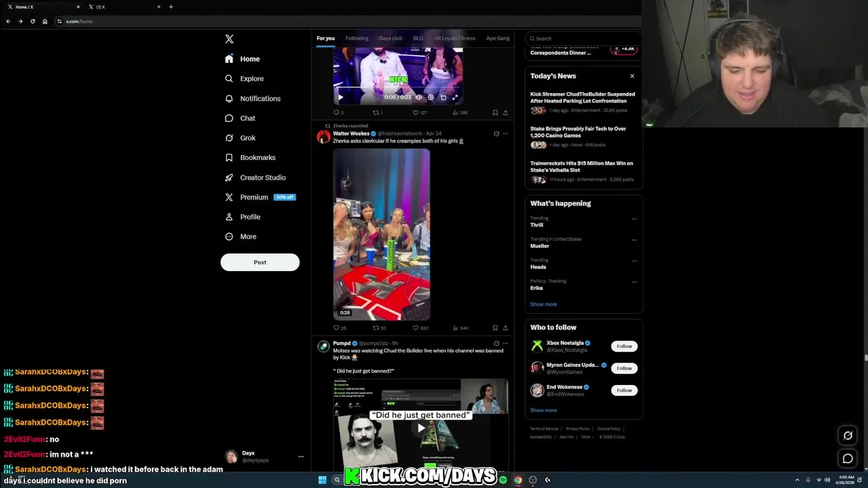Screen dimensions: 868x488
Task: Show more in What's happening
Action: coord(543,304)
